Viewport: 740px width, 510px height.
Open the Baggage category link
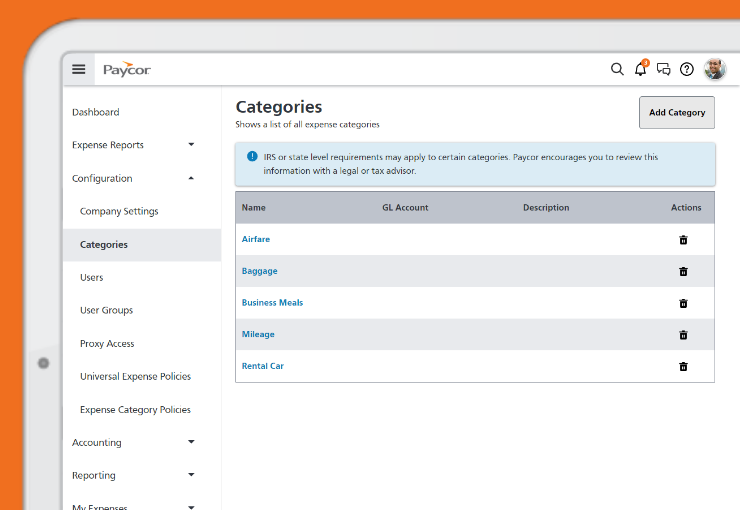[260, 271]
